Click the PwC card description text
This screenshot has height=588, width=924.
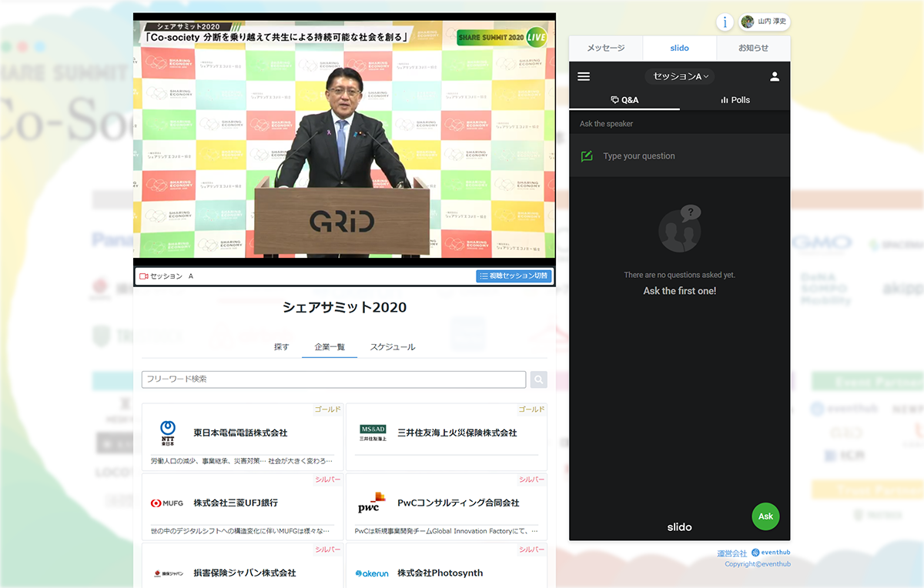tap(447, 531)
